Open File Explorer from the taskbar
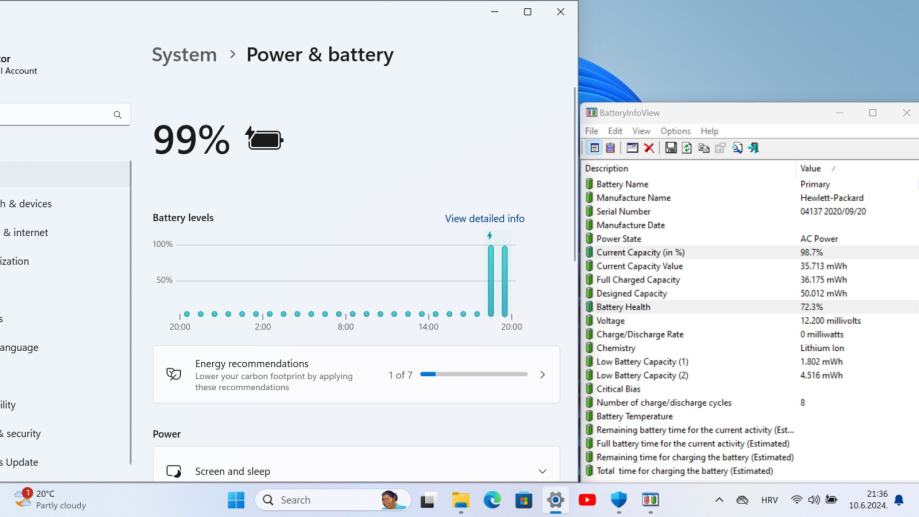Viewport: 919px width, 517px height. click(461, 500)
